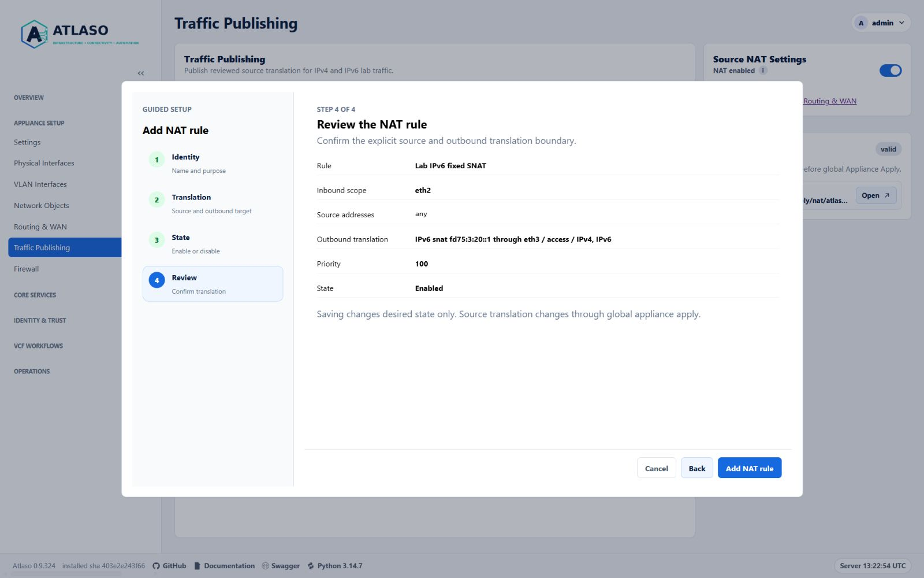Click the admin avatar icon
Viewport: 924px width, 578px height.
[x=861, y=23]
